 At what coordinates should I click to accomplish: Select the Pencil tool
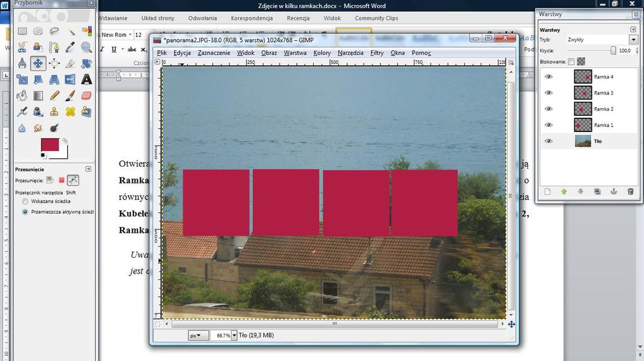click(54, 95)
